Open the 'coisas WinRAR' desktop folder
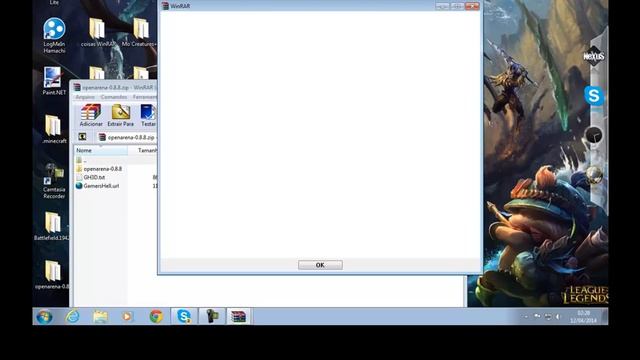 [98, 33]
